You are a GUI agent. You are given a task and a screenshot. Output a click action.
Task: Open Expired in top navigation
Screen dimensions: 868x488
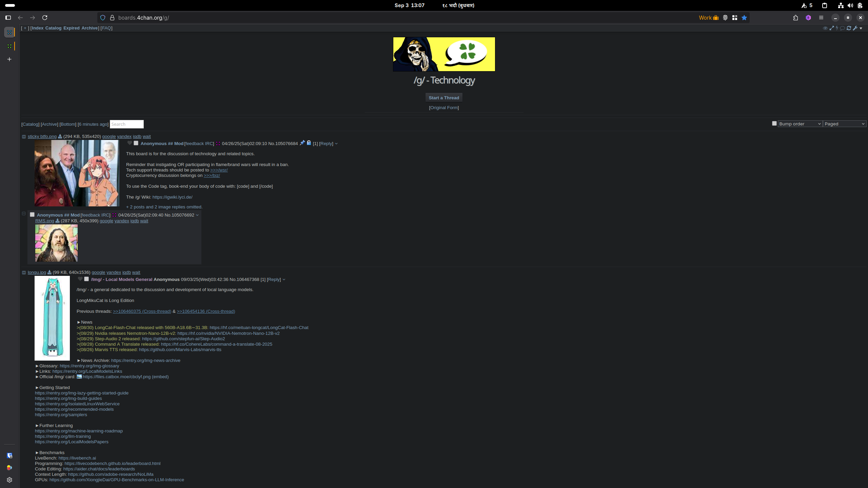(x=71, y=28)
